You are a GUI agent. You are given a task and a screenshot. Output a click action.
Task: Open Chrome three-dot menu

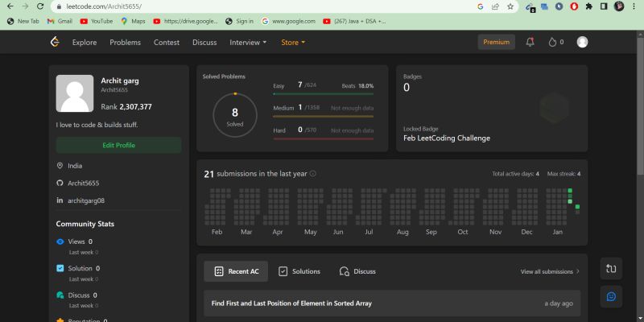point(634,6)
